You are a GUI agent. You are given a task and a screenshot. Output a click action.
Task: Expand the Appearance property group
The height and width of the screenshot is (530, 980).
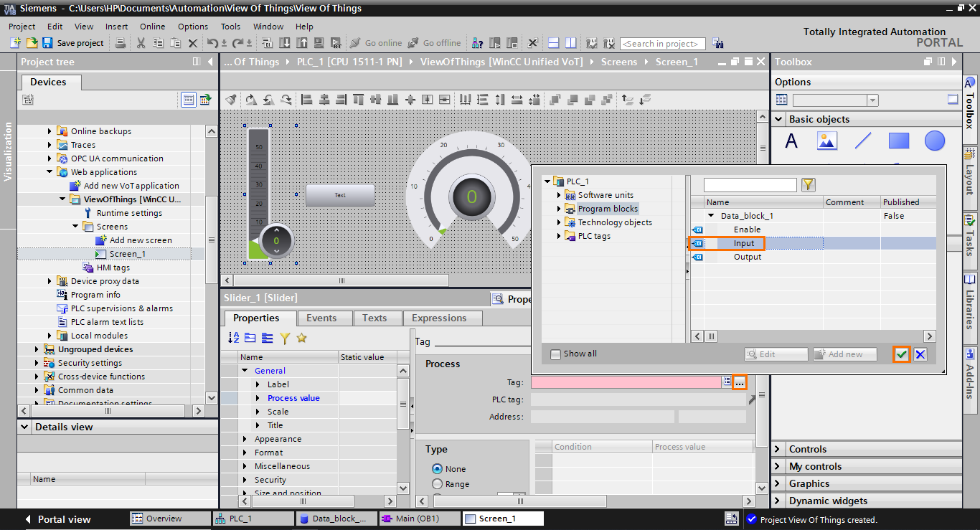[x=245, y=439]
